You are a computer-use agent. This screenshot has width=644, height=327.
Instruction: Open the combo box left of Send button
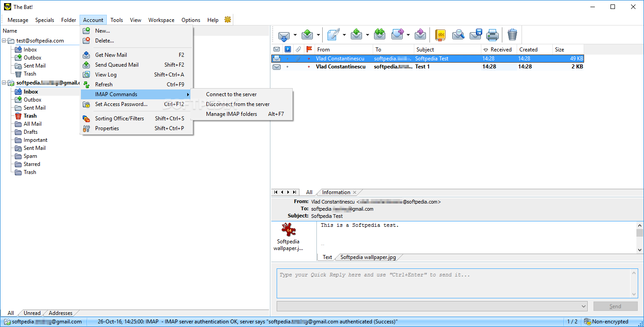pos(432,306)
